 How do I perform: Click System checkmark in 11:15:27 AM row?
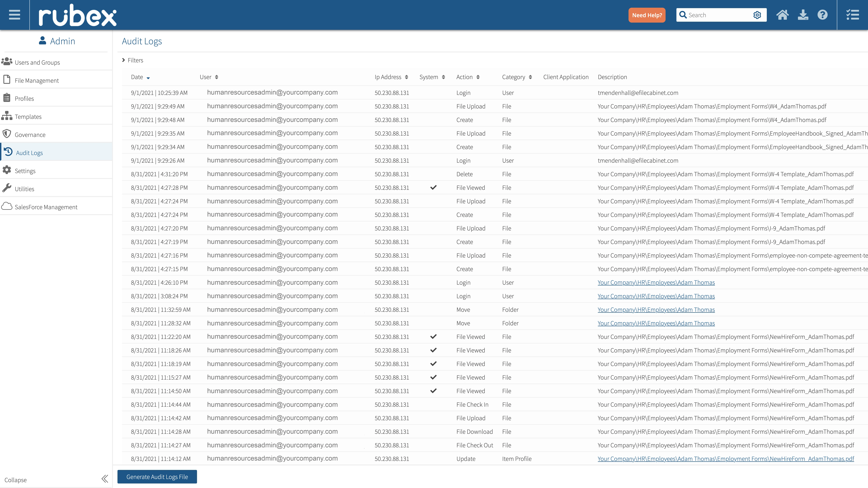point(433,377)
